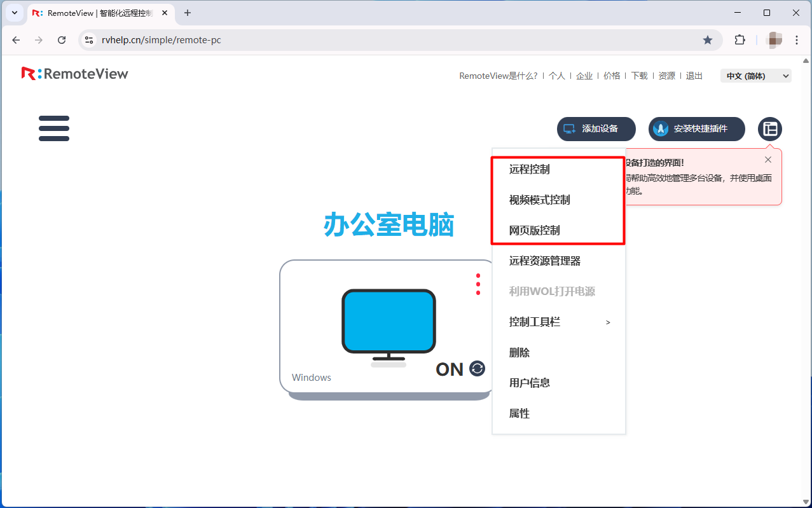Open the three red dots device menu

(478, 284)
